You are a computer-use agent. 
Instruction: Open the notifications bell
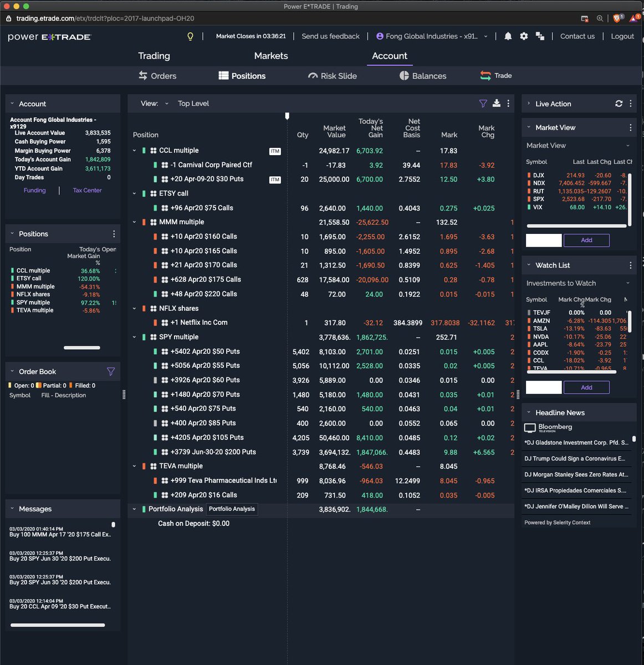pos(508,36)
